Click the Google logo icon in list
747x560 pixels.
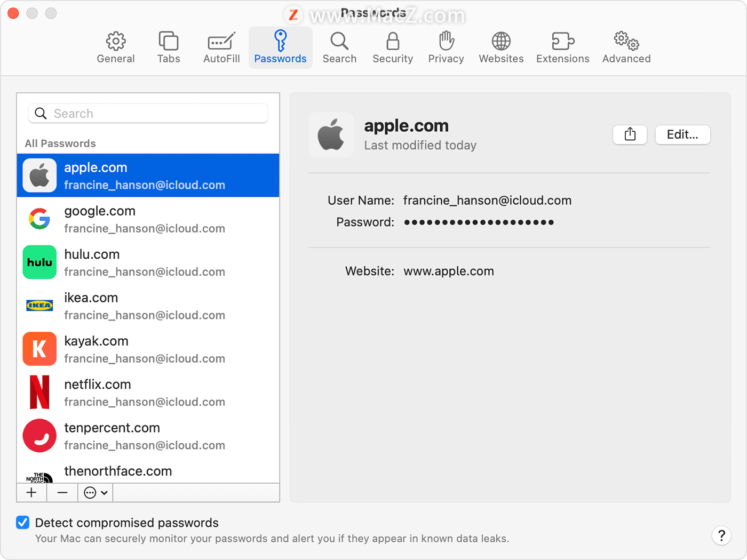39,219
